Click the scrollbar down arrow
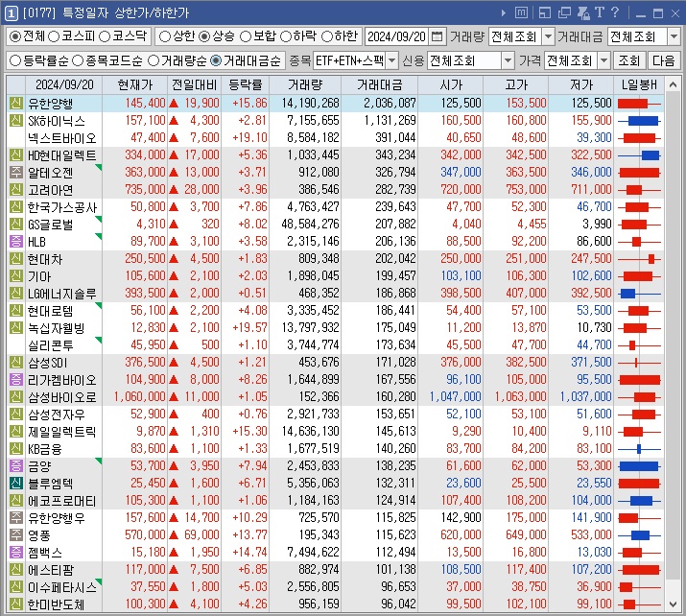The width and height of the screenshot is (686, 616). pyautogui.click(x=673, y=604)
